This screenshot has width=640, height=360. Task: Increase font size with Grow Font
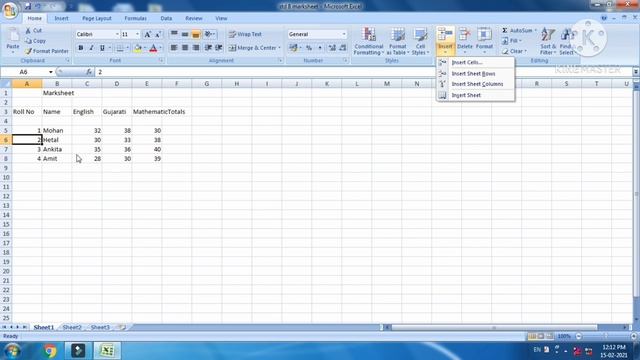point(147,34)
